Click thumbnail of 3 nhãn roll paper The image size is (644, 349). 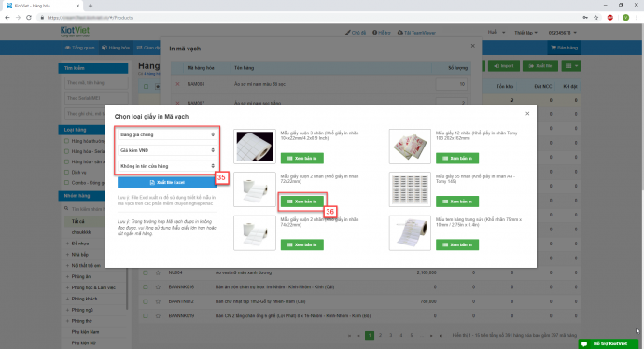pos(255,147)
